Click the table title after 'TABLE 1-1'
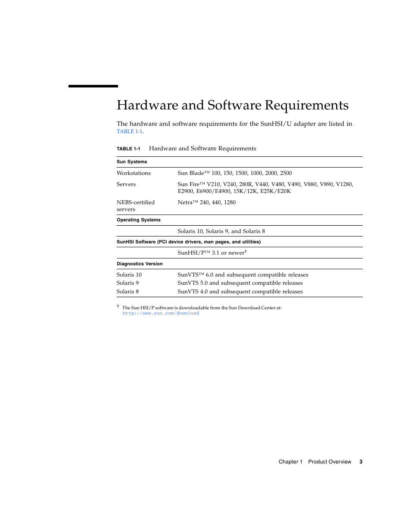 click(202, 149)
